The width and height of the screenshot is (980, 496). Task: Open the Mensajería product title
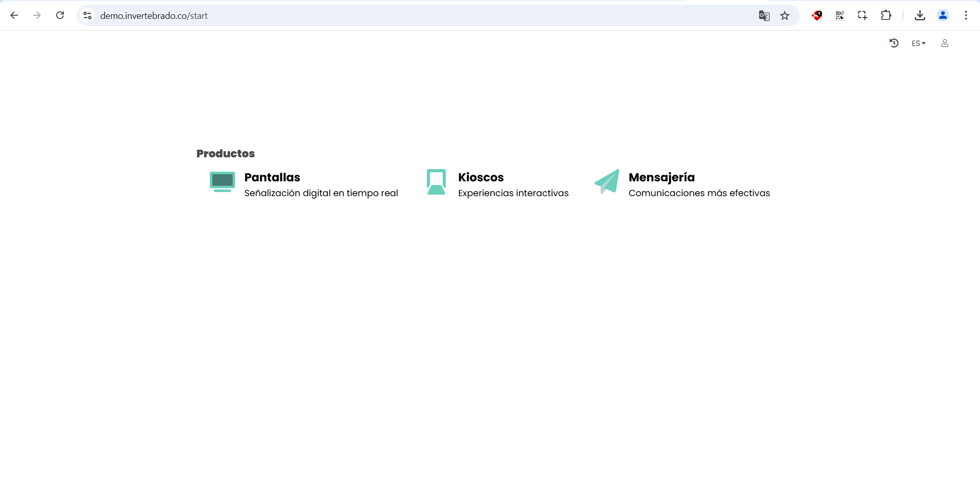tap(661, 177)
